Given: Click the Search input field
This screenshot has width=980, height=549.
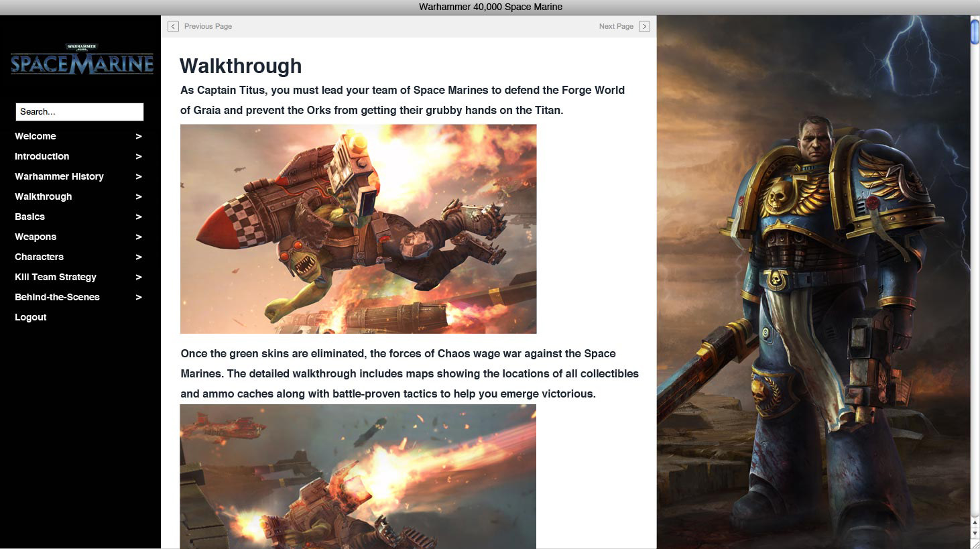Looking at the screenshot, I should click(x=80, y=112).
